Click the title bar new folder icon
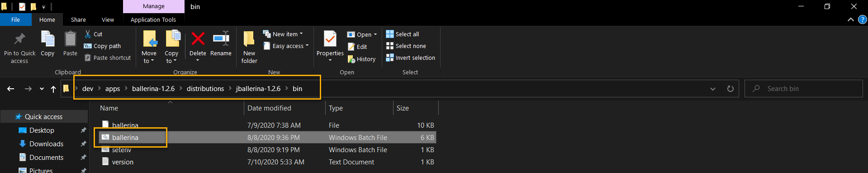868x173 pixels. coord(33,7)
